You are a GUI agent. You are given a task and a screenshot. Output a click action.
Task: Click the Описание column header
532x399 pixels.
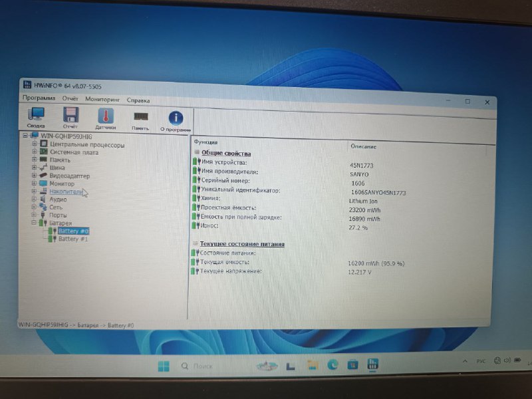tap(363, 146)
